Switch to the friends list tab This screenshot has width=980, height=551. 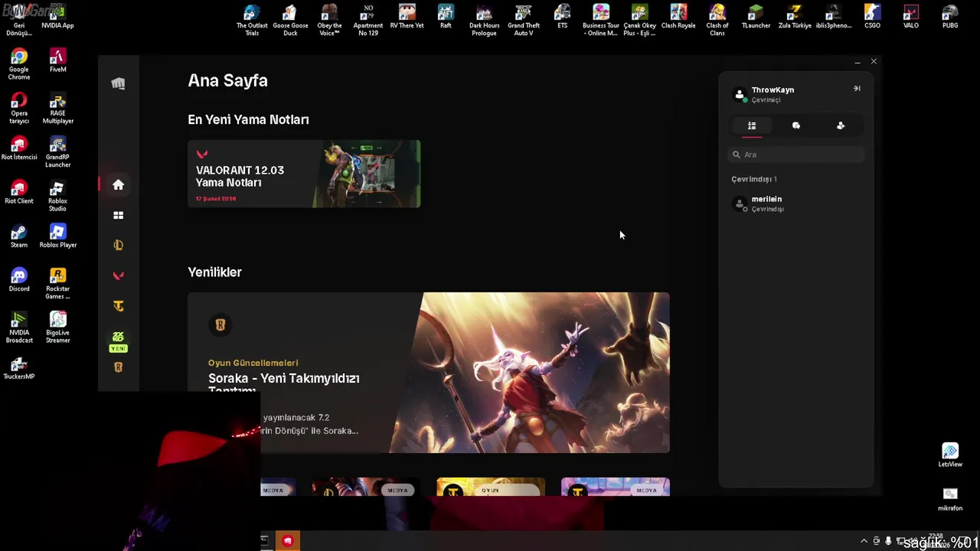point(752,126)
